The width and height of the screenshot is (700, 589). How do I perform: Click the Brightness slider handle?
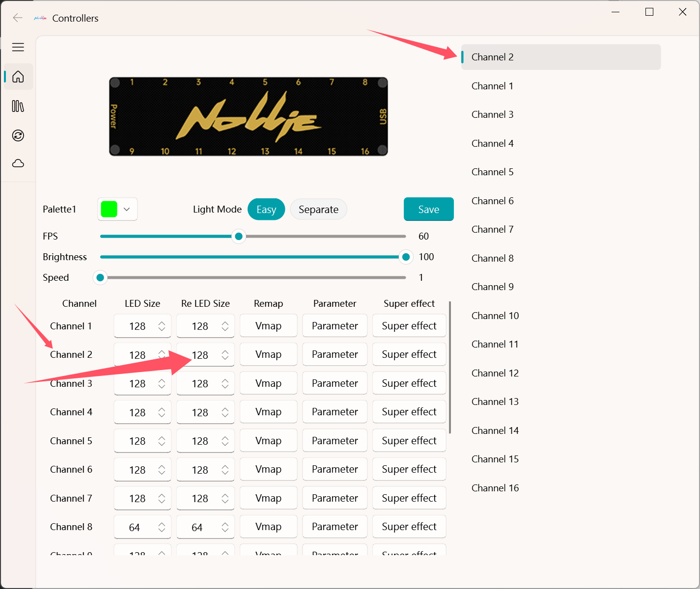pos(406,257)
